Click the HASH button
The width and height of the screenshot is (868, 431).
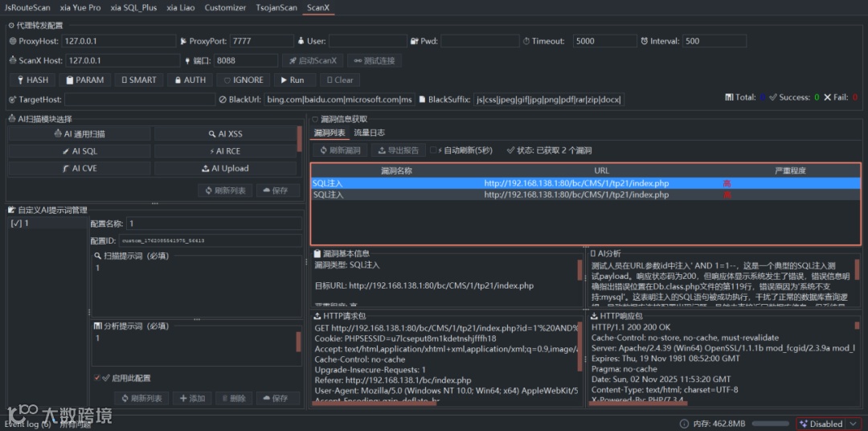point(32,80)
